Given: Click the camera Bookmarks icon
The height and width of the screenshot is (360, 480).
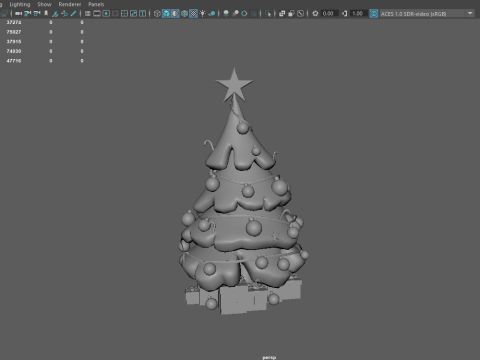Looking at the screenshot, I should (46, 14).
